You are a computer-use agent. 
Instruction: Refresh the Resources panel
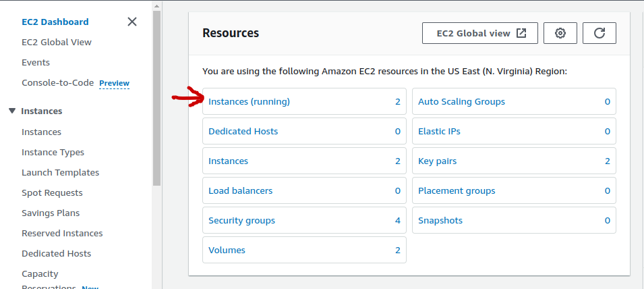point(599,33)
